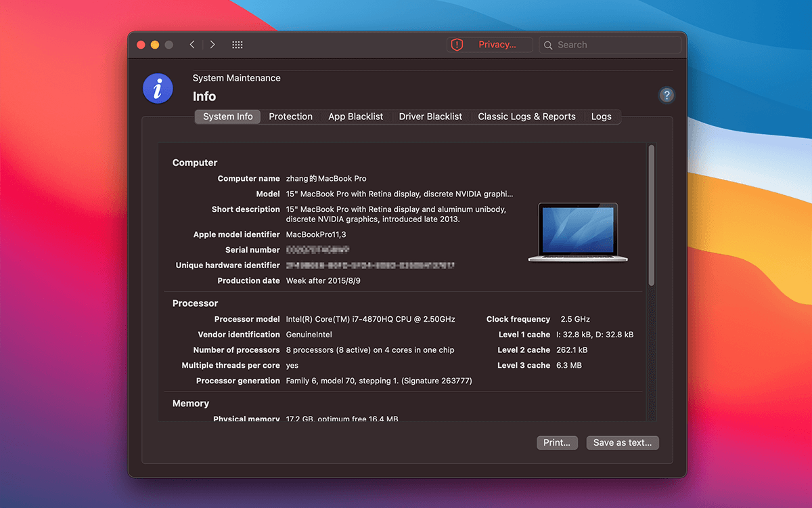Click the blurred unique hardware identifier value
This screenshot has height=508, width=812.
[x=370, y=266]
